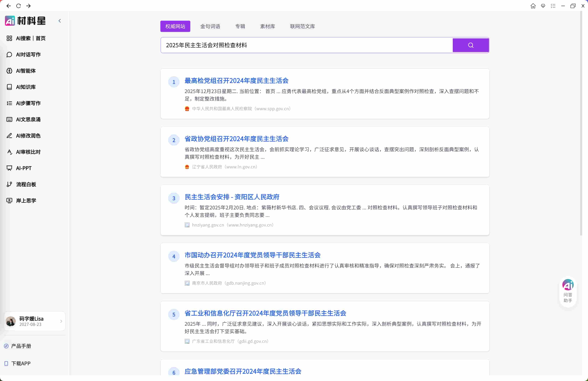Open the AI智能体 sidebar item

point(26,71)
